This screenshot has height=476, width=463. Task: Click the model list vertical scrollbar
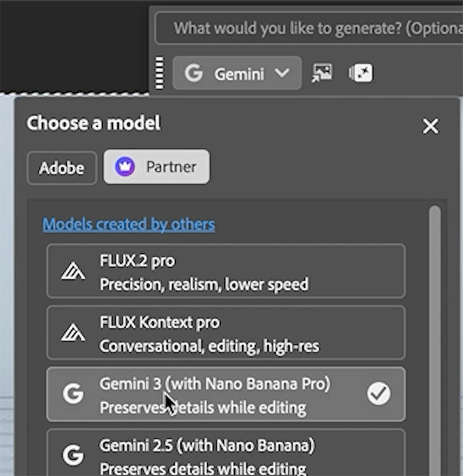434,317
